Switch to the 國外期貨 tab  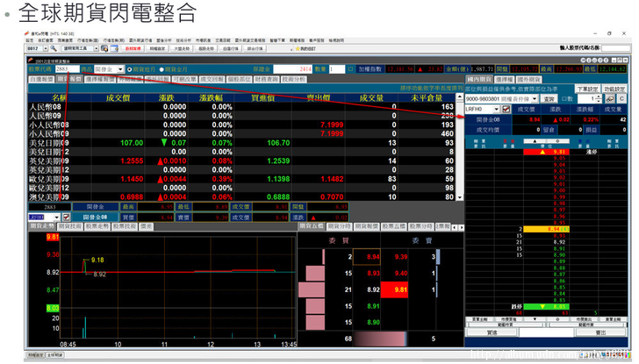pyautogui.click(x=529, y=79)
